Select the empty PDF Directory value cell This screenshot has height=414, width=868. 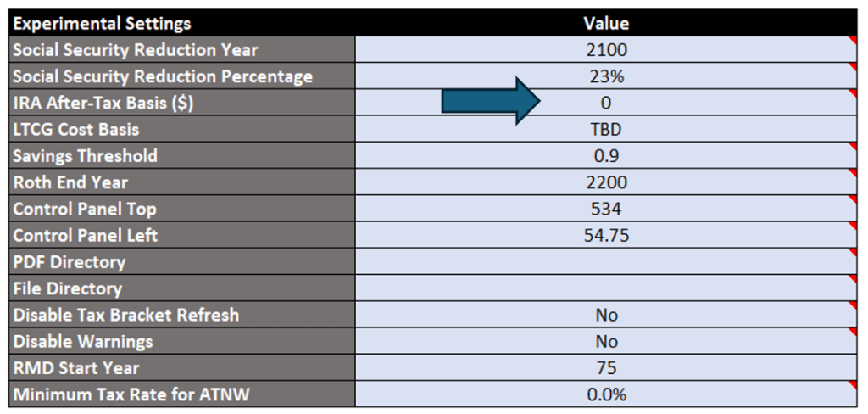pos(606,262)
